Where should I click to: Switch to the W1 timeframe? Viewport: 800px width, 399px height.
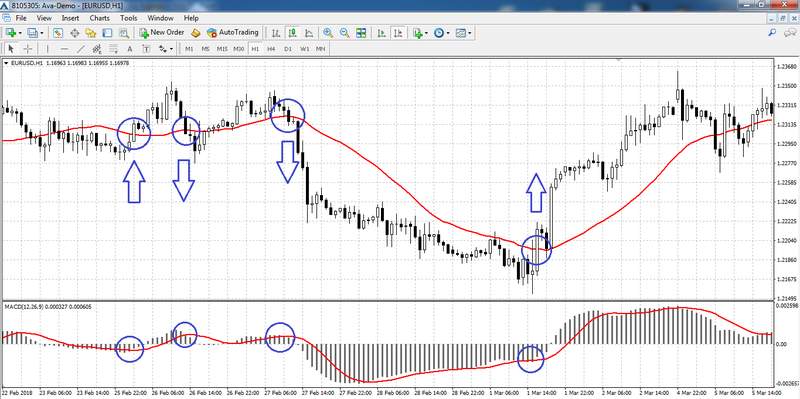point(305,49)
